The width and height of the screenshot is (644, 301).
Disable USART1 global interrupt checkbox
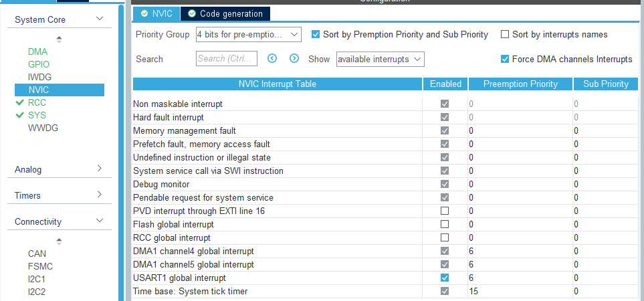click(445, 278)
